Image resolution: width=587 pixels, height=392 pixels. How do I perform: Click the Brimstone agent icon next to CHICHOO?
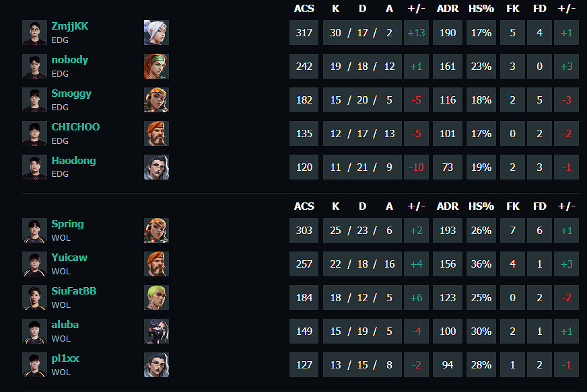coord(156,133)
